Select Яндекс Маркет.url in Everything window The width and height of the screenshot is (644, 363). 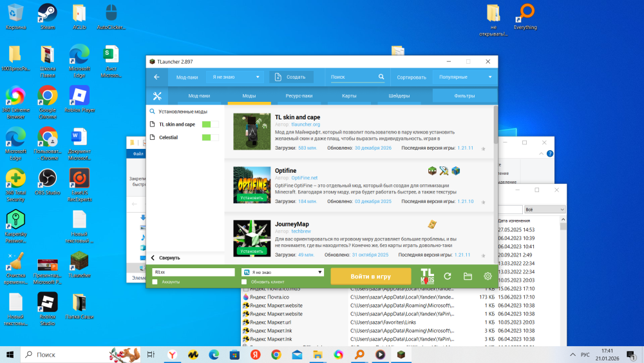[270, 322]
